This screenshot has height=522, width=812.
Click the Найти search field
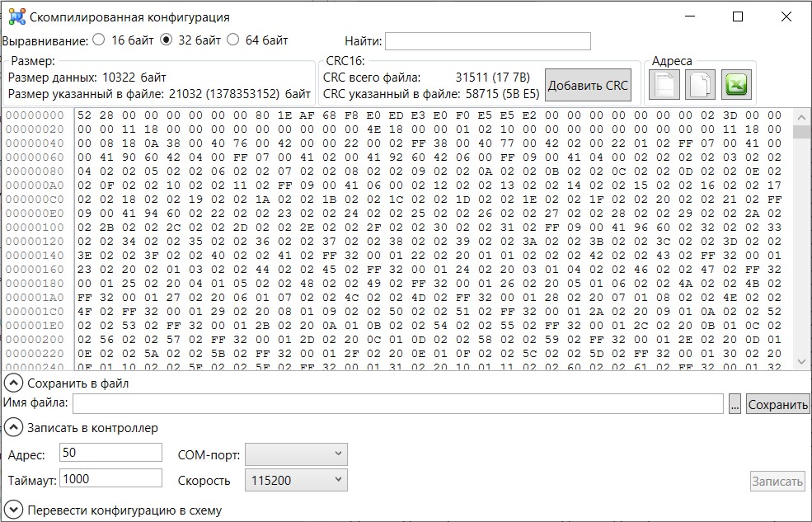487,41
